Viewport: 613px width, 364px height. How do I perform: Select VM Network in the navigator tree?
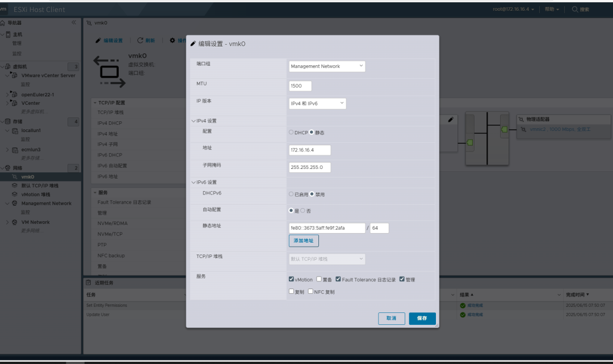pyautogui.click(x=35, y=222)
